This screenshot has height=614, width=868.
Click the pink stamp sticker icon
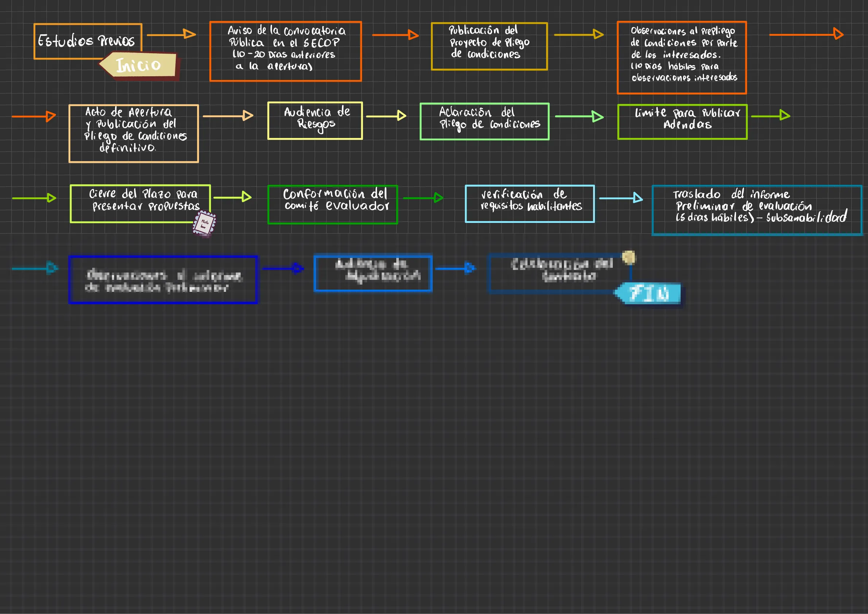205,224
